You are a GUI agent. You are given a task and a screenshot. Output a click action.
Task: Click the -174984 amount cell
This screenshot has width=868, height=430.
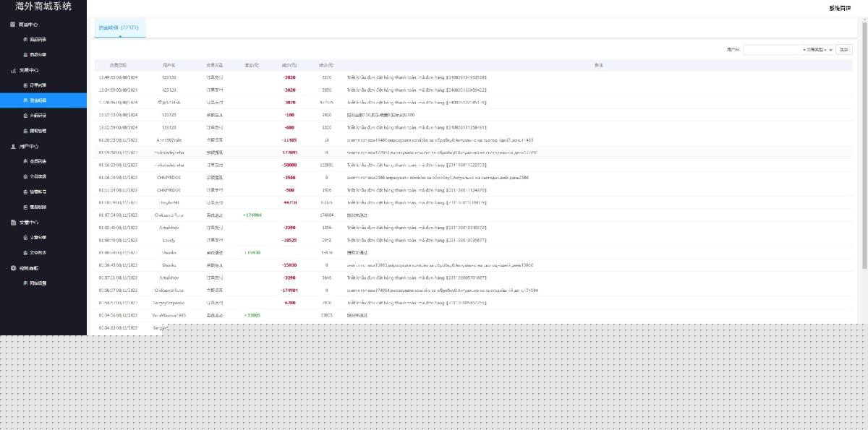click(x=289, y=291)
